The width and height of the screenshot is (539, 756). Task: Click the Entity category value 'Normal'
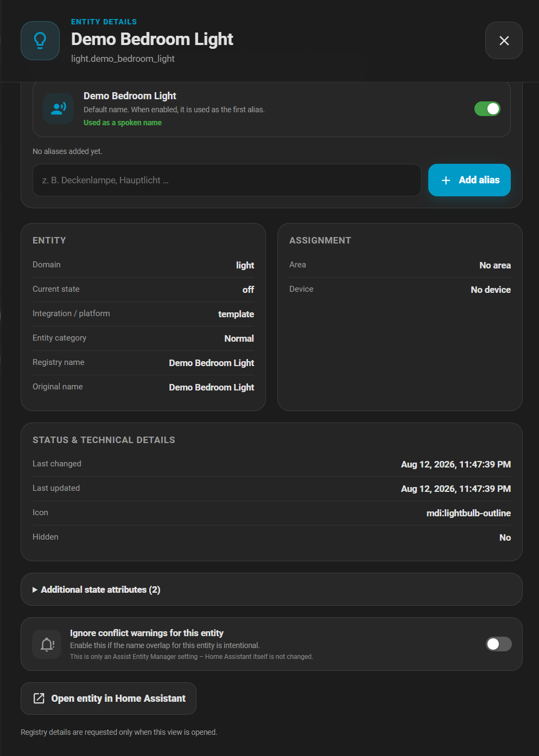coord(239,338)
